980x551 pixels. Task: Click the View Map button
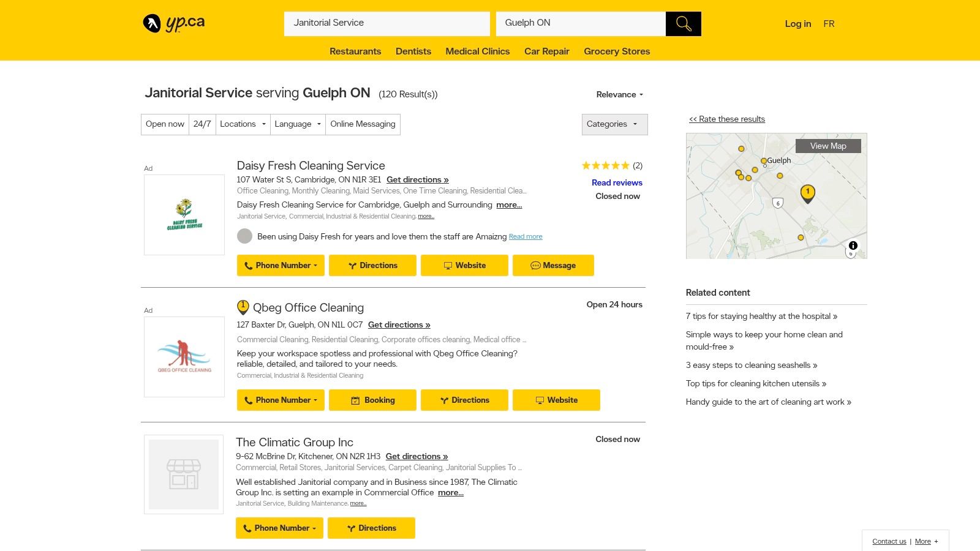click(828, 146)
